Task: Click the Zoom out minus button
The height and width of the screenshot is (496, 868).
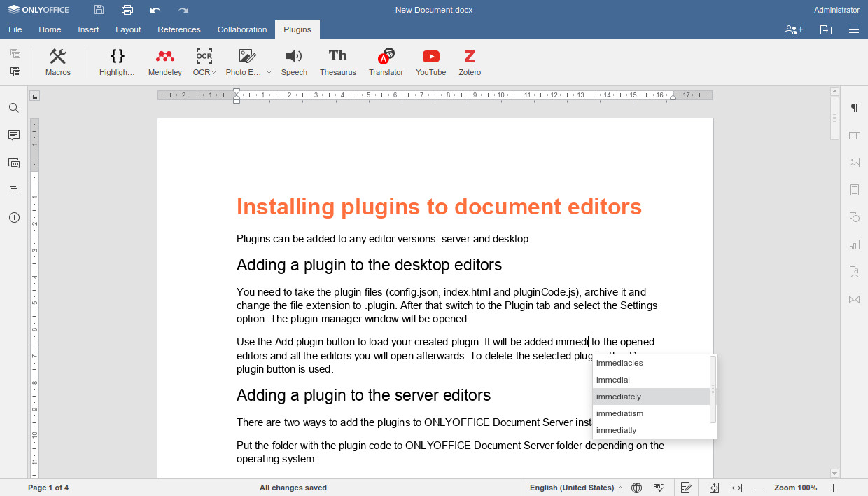Action: pyautogui.click(x=759, y=488)
